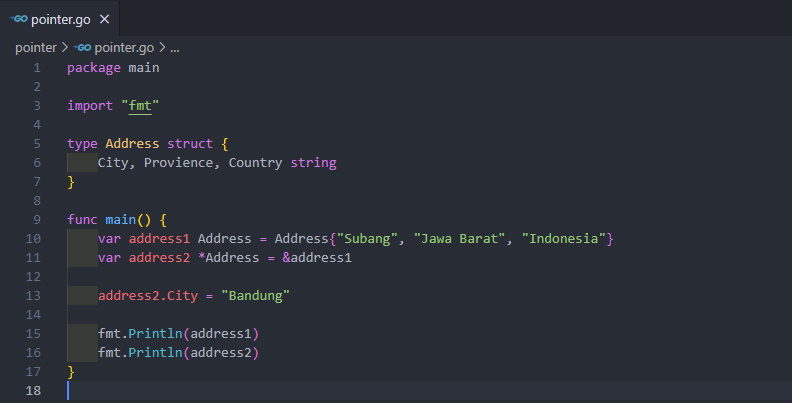This screenshot has height=403, width=792.
Task: Click line number 9 in gutter
Action: (x=37, y=220)
